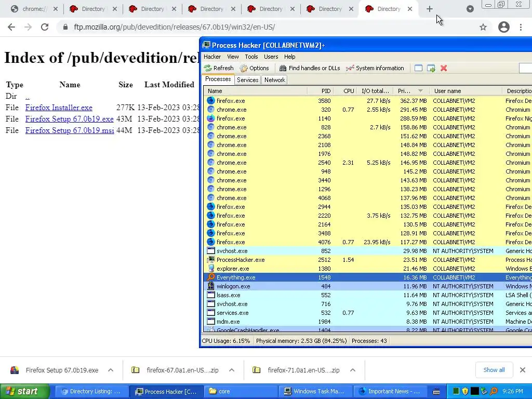Reload the Chrome page

(x=45, y=27)
